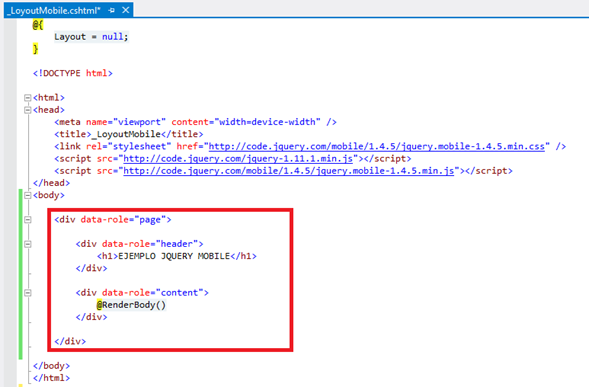Click the link rel="stylesheet" attribute
This screenshot has width=589, height=387.
click(128, 147)
